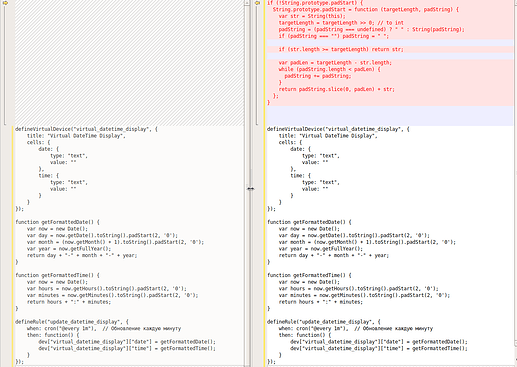The width and height of the screenshot is (517, 367).
Task: Click line 'if (str.length >= targetLength) return str;'
Action: [341, 49]
